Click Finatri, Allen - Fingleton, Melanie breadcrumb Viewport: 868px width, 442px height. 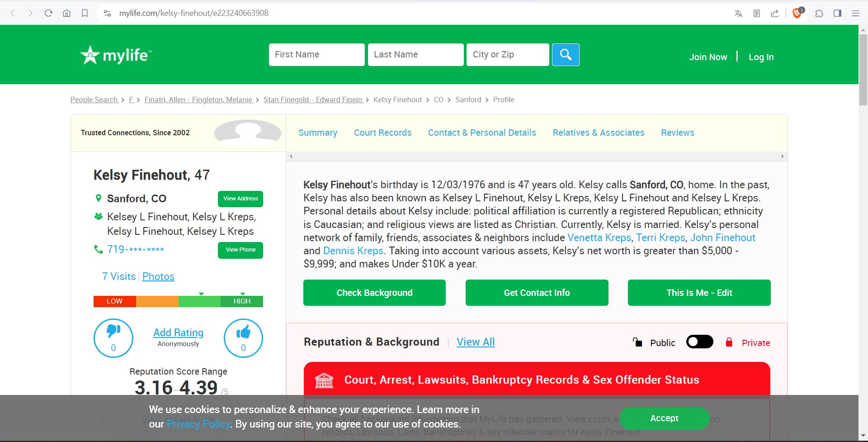point(198,100)
